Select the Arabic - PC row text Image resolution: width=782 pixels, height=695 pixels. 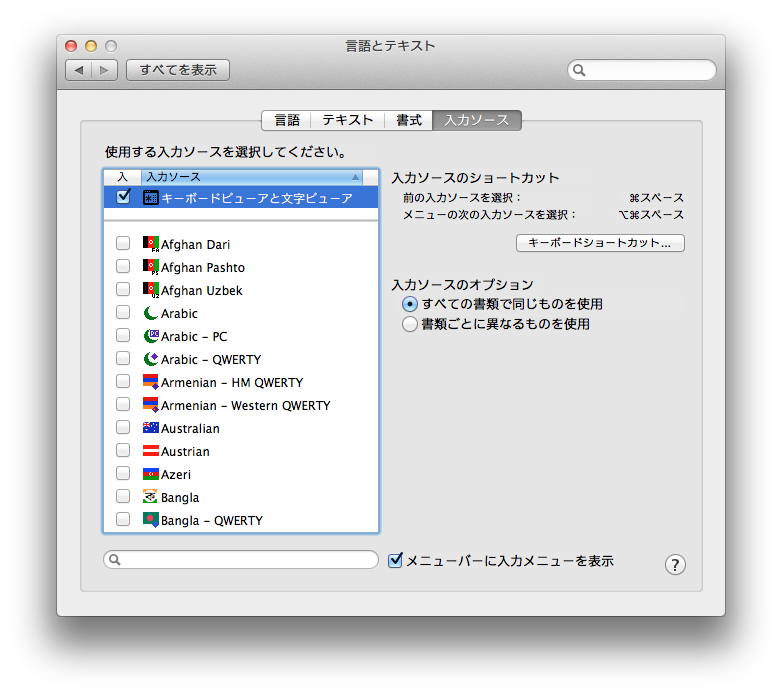(x=194, y=337)
